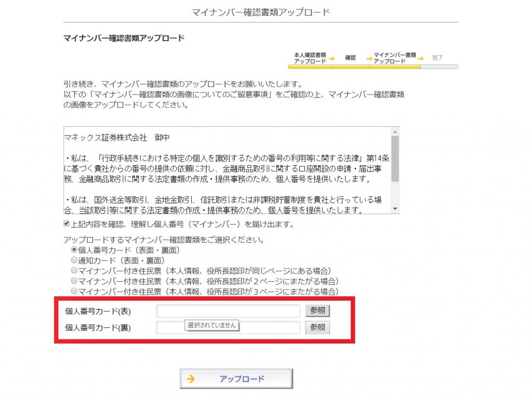Click the terms box scroll-up arrow
The image size is (532, 395).
tap(395, 131)
